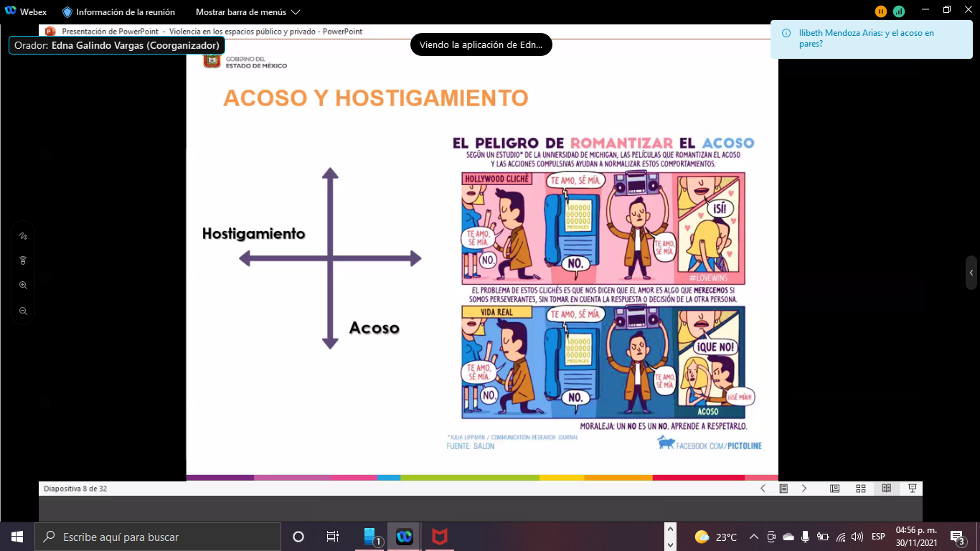Click the ACOSO Y HOSTIGAMIENTO slide title
This screenshot has width=980, height=551.
tap(375, 98)
